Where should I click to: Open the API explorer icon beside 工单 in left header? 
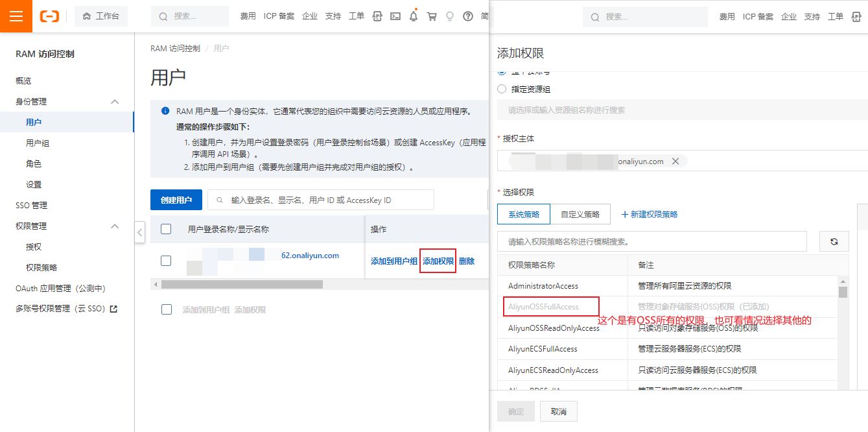pyautogui.click(x=377, y=16)
